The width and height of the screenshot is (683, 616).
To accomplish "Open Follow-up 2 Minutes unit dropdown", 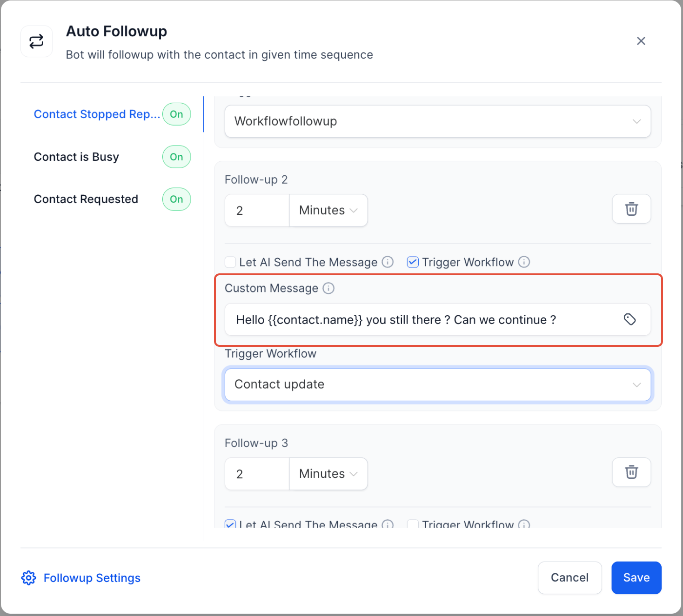I will point(328,211).
